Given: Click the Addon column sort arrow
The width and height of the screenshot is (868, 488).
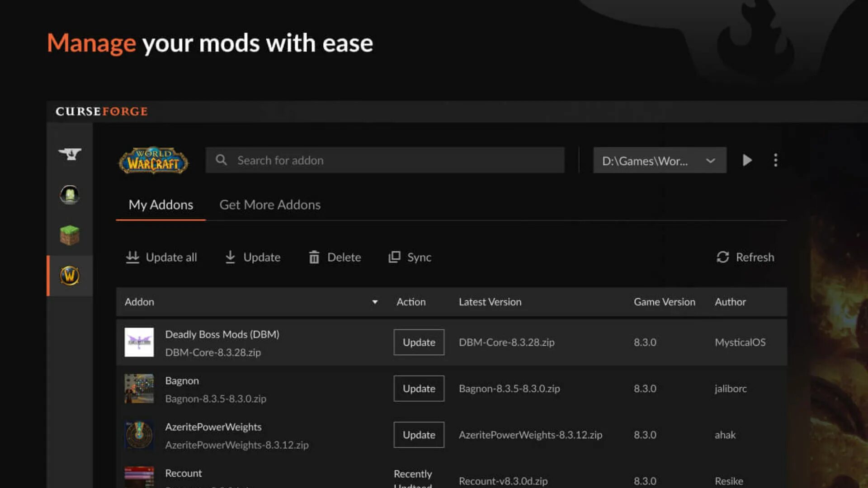Looking at the screenshot, I should pos(375,302).
